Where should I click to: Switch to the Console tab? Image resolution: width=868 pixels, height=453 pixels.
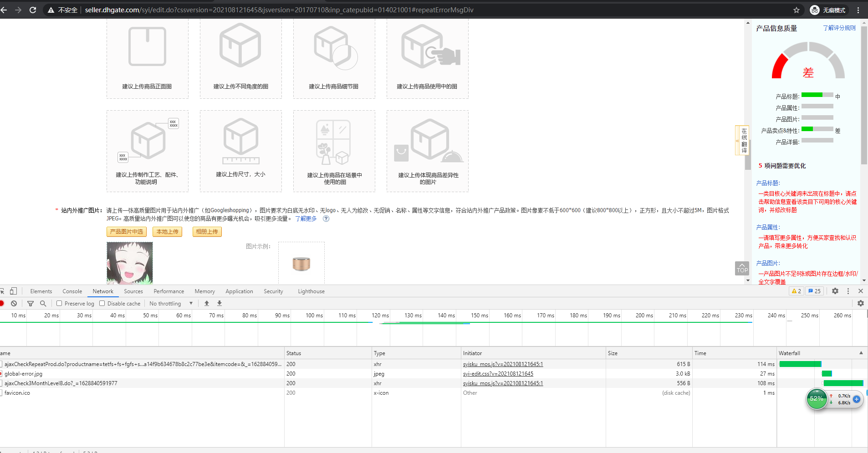[x=72, y=291]
